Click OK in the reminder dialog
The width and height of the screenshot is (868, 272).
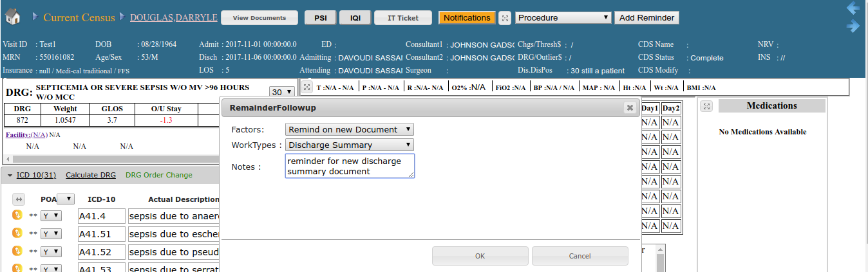pyautogui.click(x=480, y=256)
